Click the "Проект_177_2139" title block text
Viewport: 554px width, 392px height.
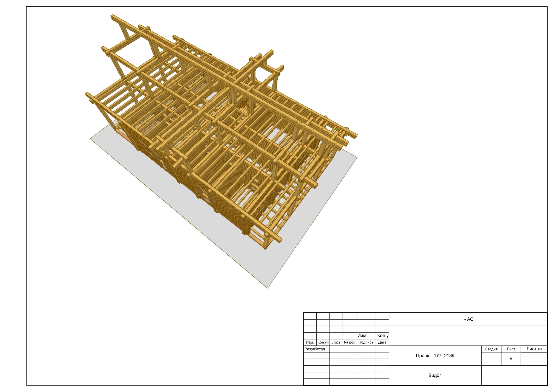[x=435, y=356]
